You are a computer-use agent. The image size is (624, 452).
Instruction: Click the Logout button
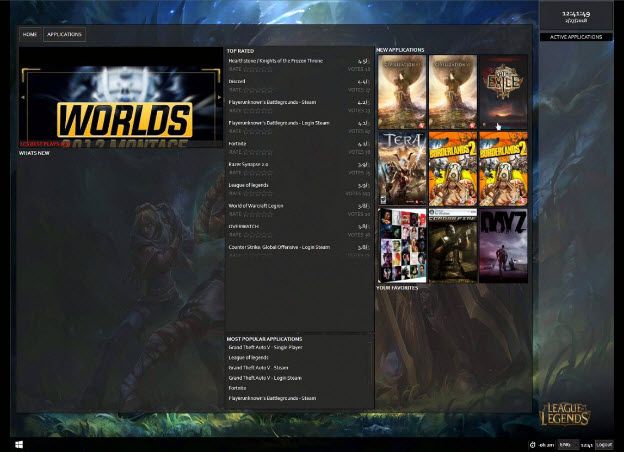tap(604, 445)
